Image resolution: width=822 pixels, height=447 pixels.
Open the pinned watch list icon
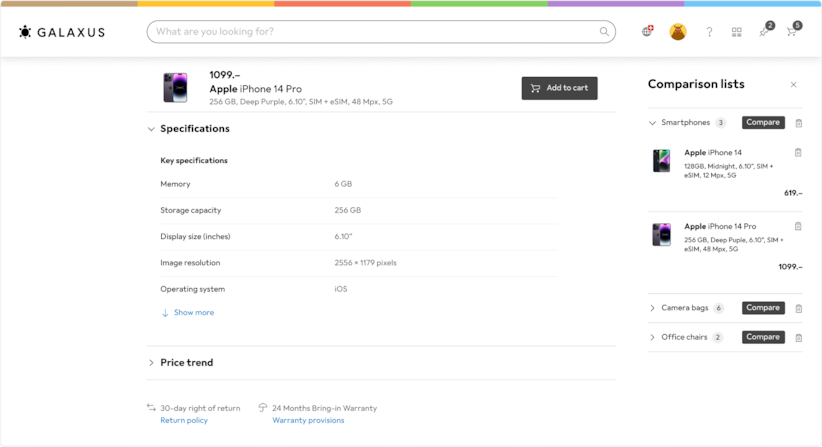[x=764, y=32]
